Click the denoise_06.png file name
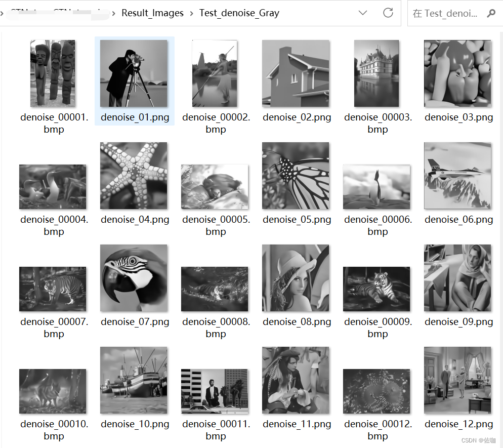This screenshot has height=448, width=503. [x=459, y=220]
